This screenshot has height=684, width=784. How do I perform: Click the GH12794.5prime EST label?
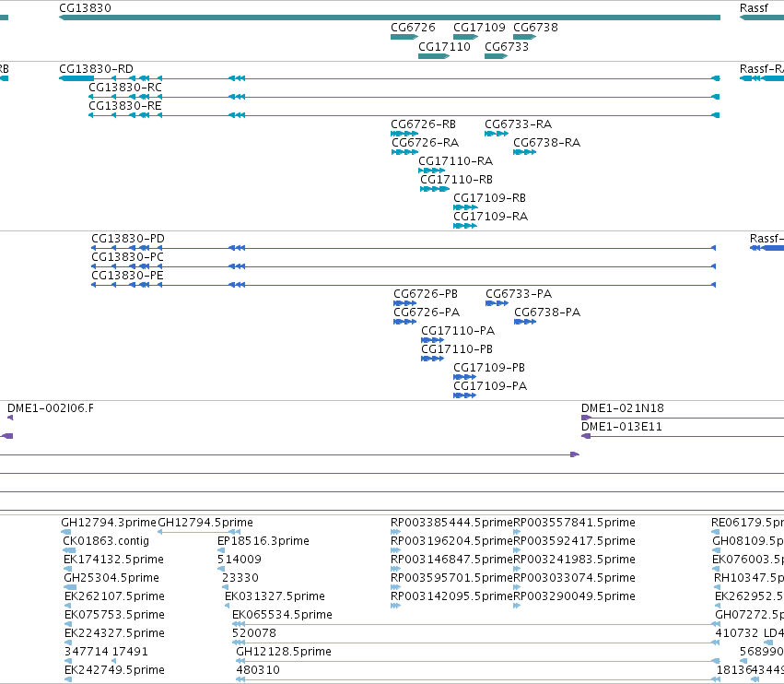[205, 523]
